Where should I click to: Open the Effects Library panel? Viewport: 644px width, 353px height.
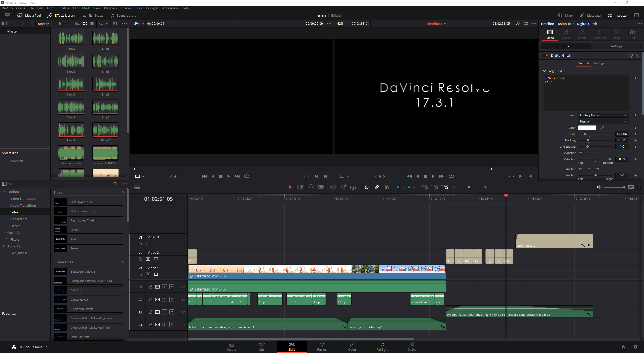(x=61, y=15)
